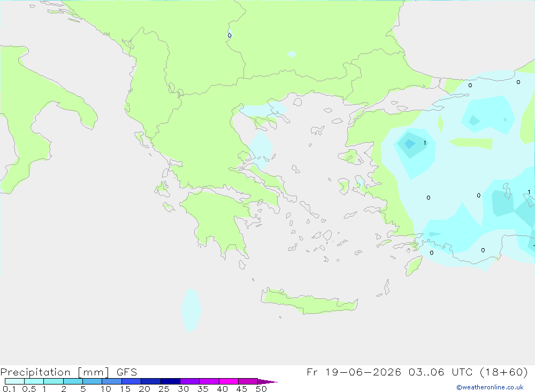The width and height of the screenshot is (535, 392).
Task: Click the '(18+60)' forecast run label
Action: point(503,372)
